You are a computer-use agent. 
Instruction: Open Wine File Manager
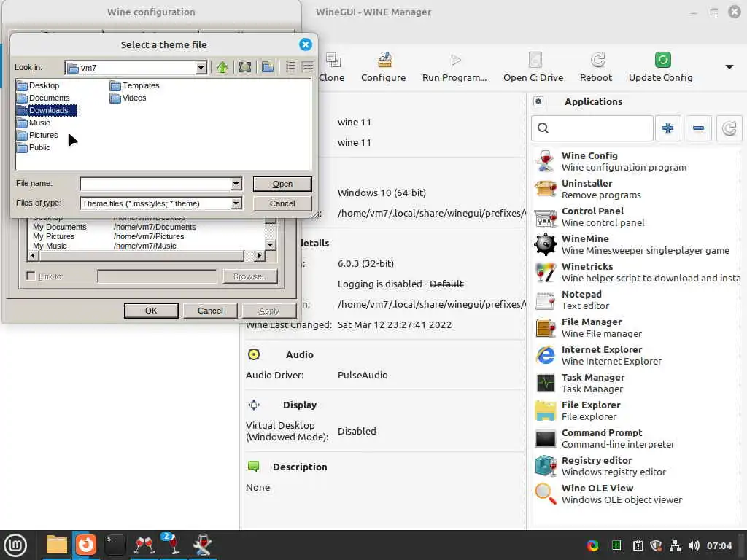[636, 327]
